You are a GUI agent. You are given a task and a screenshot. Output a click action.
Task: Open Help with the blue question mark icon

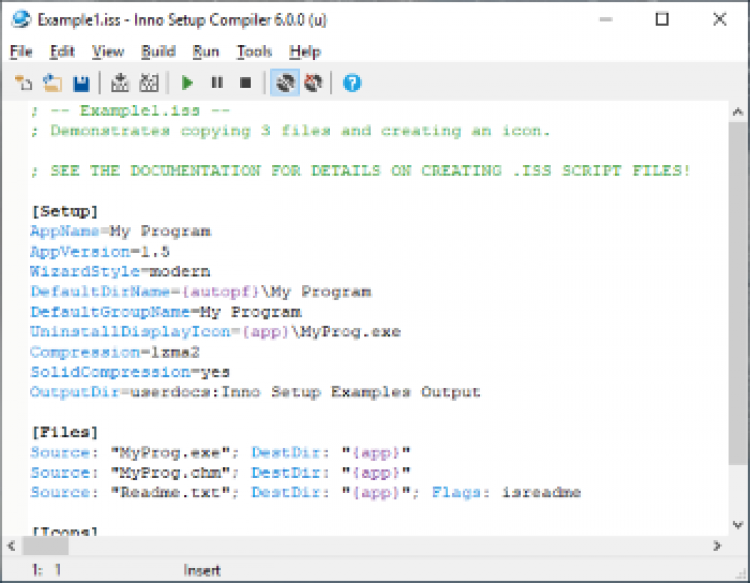tap(352, 83)
